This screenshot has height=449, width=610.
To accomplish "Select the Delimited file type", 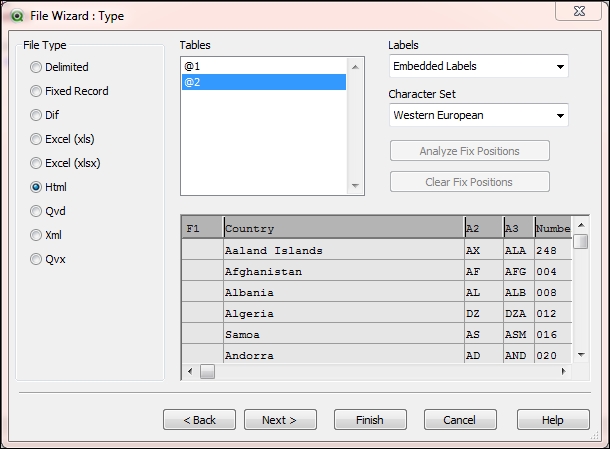I will coord(59,67).
